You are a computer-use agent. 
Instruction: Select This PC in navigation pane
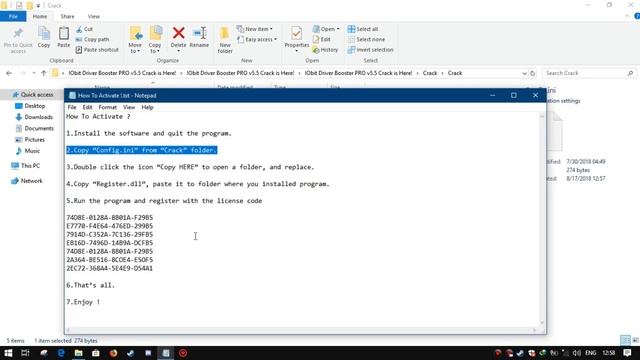pos(25,166)
